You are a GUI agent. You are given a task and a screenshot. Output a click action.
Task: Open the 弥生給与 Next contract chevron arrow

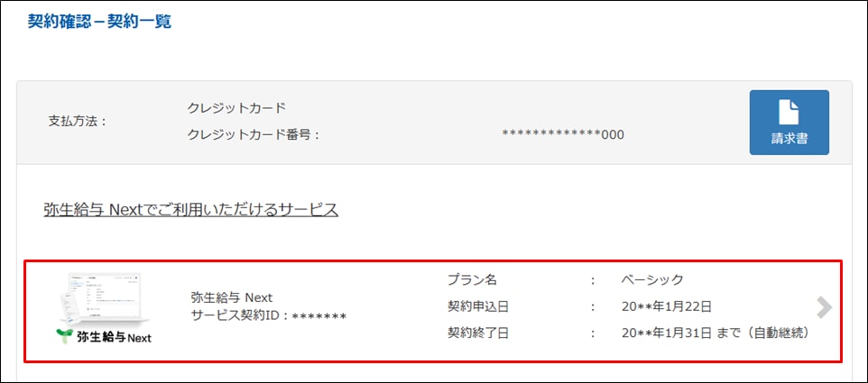click(x=825, y=308)
